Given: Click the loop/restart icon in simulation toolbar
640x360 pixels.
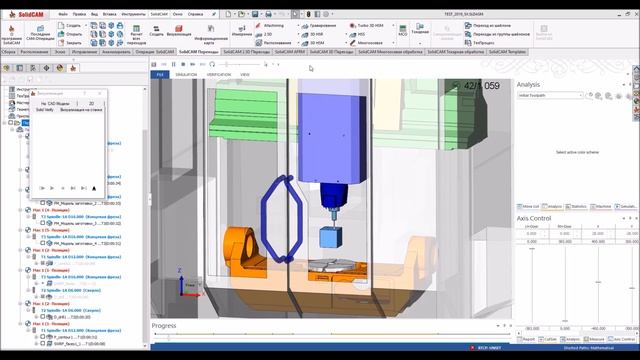Looking at the screenshot, I should click(x=212, y=64).
